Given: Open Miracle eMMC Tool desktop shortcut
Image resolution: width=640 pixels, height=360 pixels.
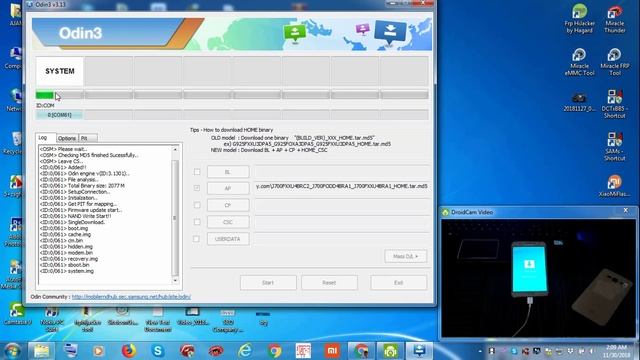Looking at the screenshot, I should (579, 62).
